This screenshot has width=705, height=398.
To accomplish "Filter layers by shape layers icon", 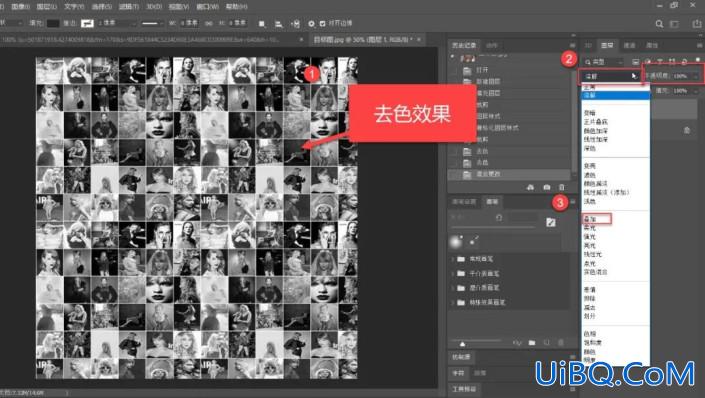I will pyautogui.click(x=672, y=62).
